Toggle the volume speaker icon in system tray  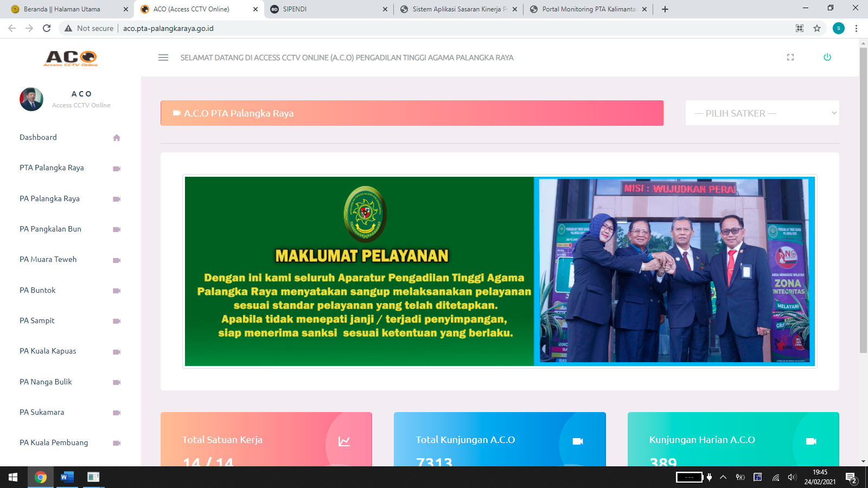pos(792,477)
